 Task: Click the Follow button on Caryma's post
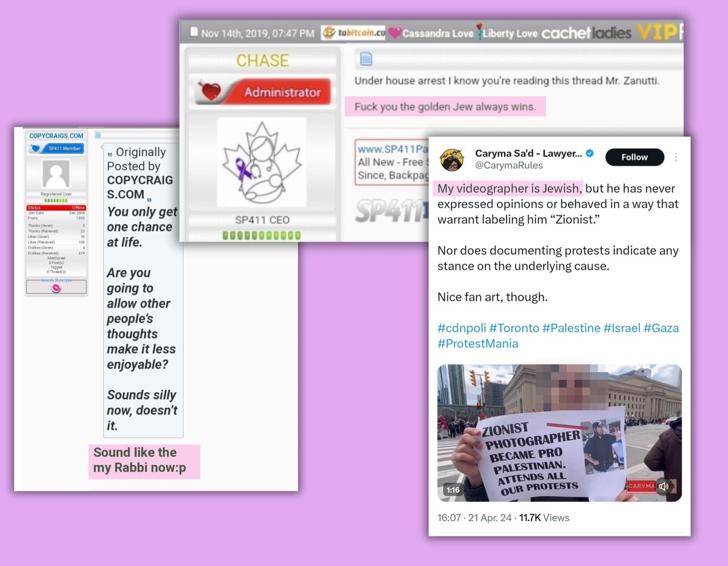click(635, 157)
